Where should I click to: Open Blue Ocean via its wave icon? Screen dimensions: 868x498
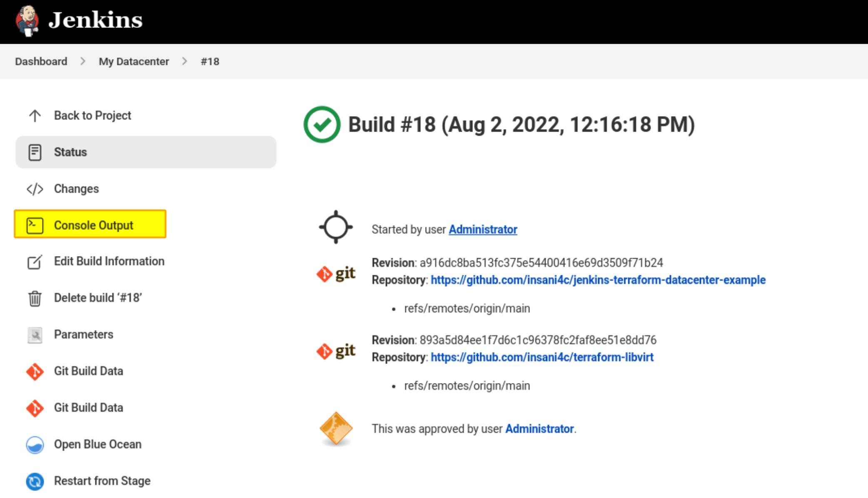click(35, 445)
